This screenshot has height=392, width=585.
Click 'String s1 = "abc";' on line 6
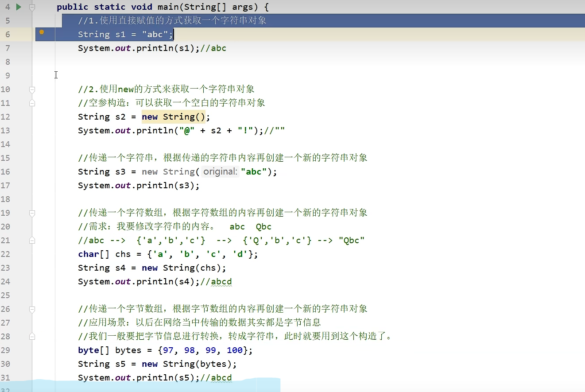[125, 35]
